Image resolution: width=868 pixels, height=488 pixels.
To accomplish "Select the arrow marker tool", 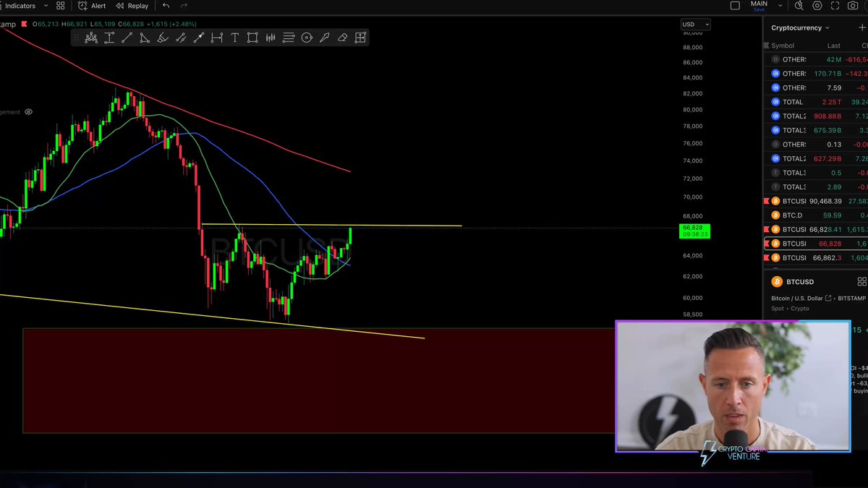I will (x=324, y=38).
